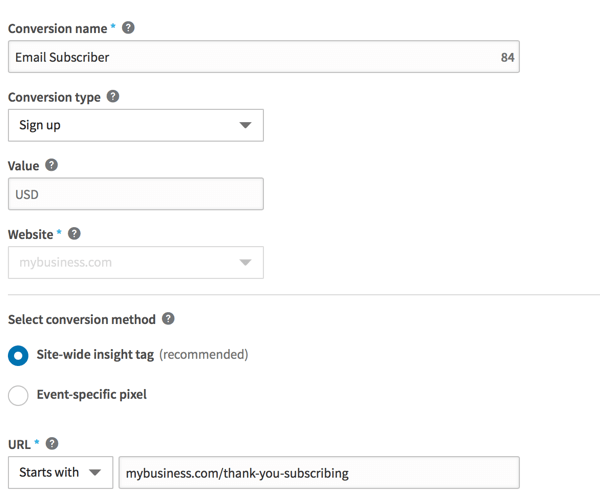Click the Website label text

pyautogui.click(x=31, y=235)
